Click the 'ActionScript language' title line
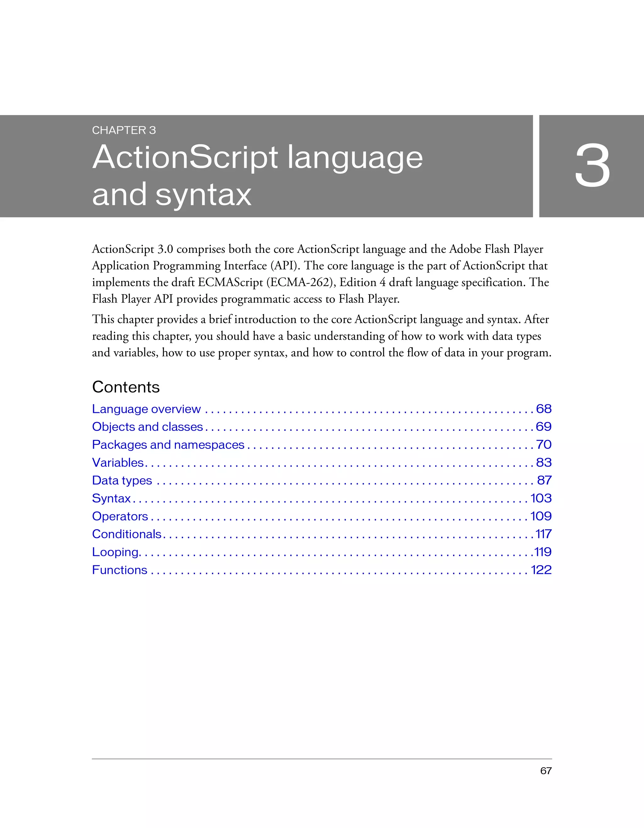Screen dimensions: 644x828 tap(257, 158)
